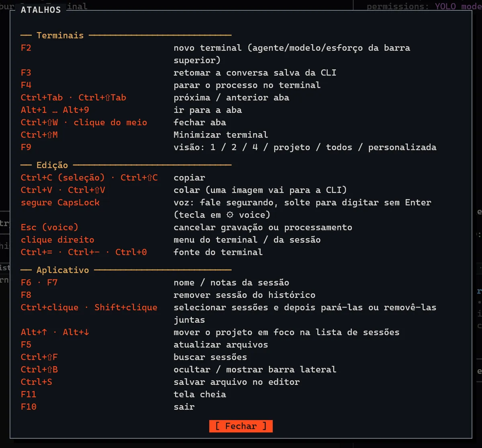Click the description "buscar sessões"
Viewport: 482px width, 448px height.
pos(210,357)
